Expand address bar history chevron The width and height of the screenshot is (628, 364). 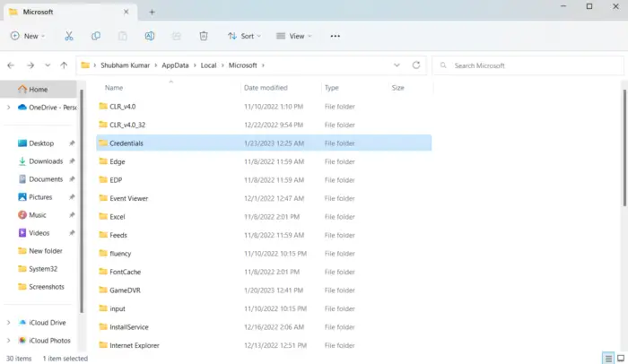tap(397, 65)
